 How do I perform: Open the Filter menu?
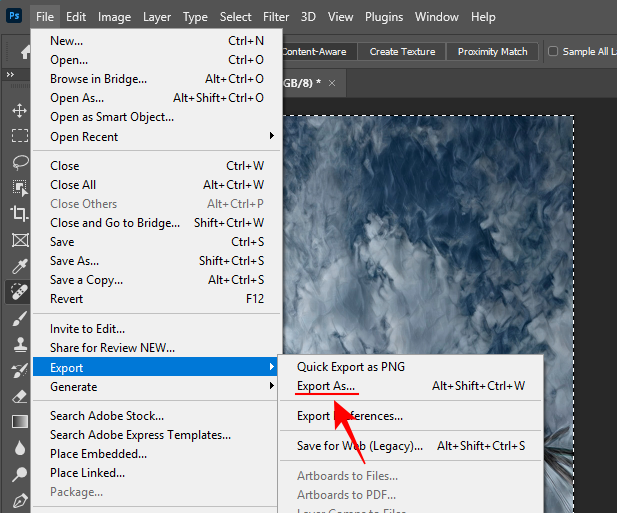point(276,17)
